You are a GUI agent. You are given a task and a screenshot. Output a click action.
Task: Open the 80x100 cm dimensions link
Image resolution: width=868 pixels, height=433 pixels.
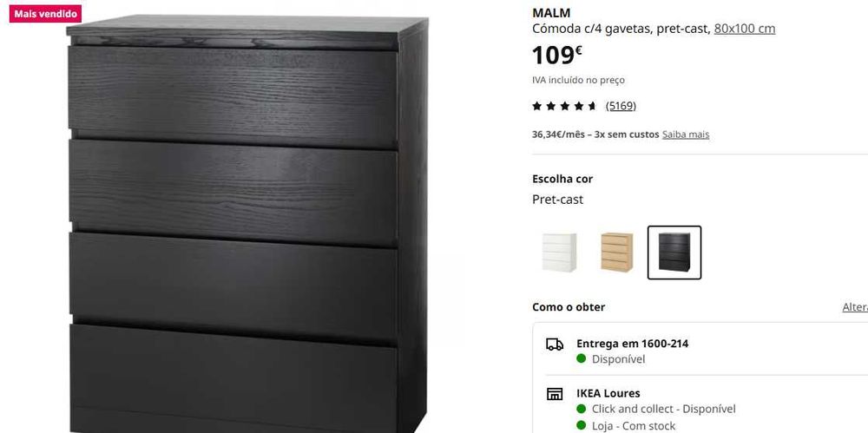pos(745,29)
